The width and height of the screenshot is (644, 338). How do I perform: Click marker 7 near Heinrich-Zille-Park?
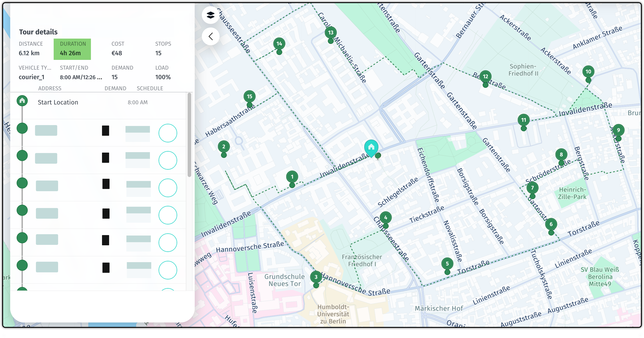click(532, 187)
